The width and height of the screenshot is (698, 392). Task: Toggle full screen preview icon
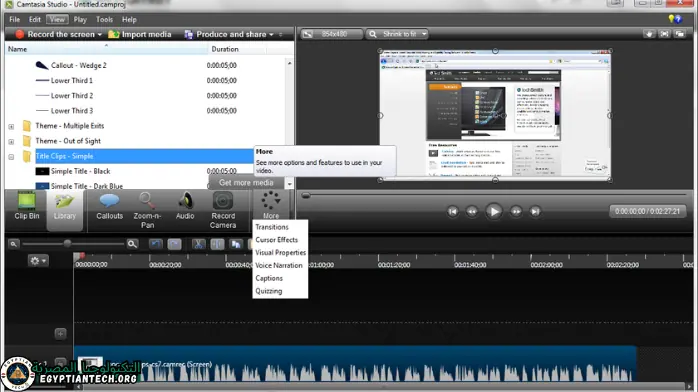pyautogui.click(x=664, y=34)
